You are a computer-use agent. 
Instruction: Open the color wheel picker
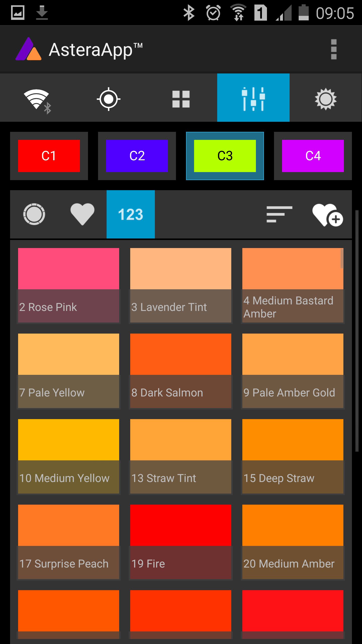[34, 214]
